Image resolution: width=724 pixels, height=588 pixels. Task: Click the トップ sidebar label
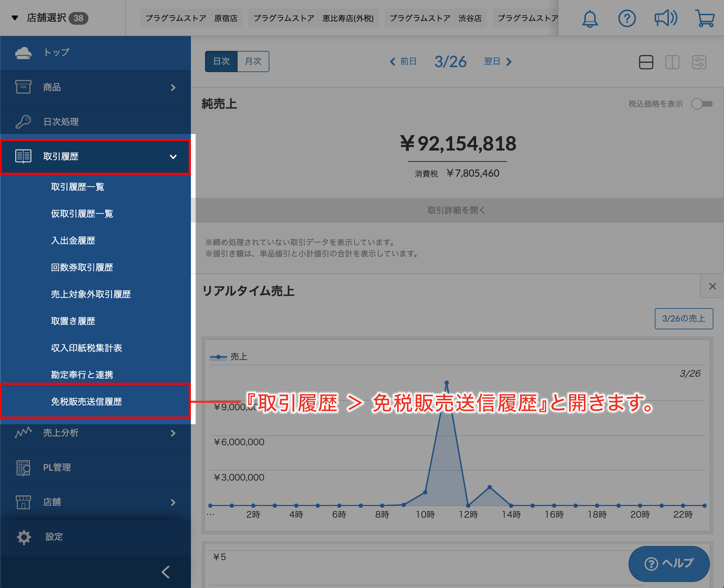pyautogui.click(x=57, y=53)
